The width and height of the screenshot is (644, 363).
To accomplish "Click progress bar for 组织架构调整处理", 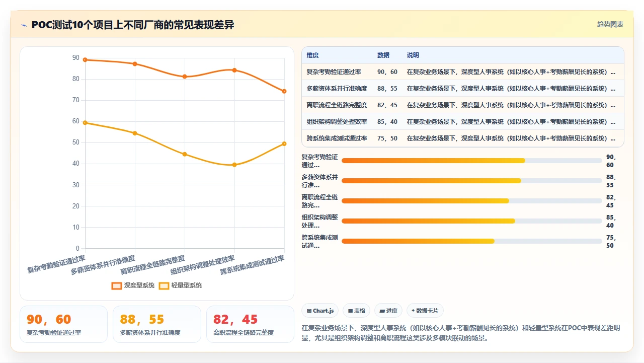I will pyautogui.click(x=471, y=221).
